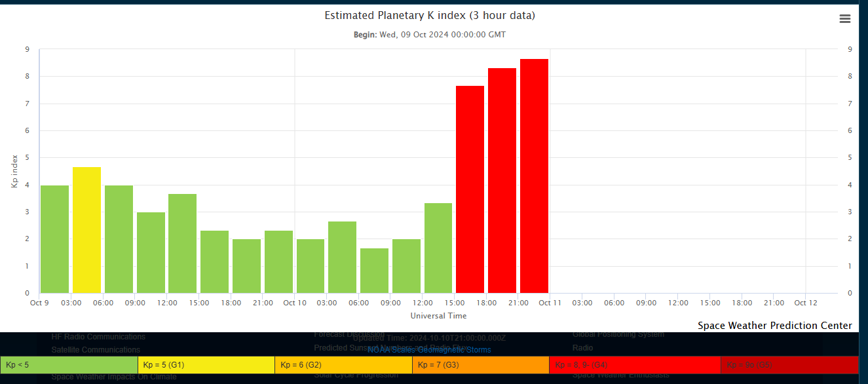The image size is (868, 384).
Task: Select the first red bar at 15:00 Oct 10
Action: (x=470, y=189)
